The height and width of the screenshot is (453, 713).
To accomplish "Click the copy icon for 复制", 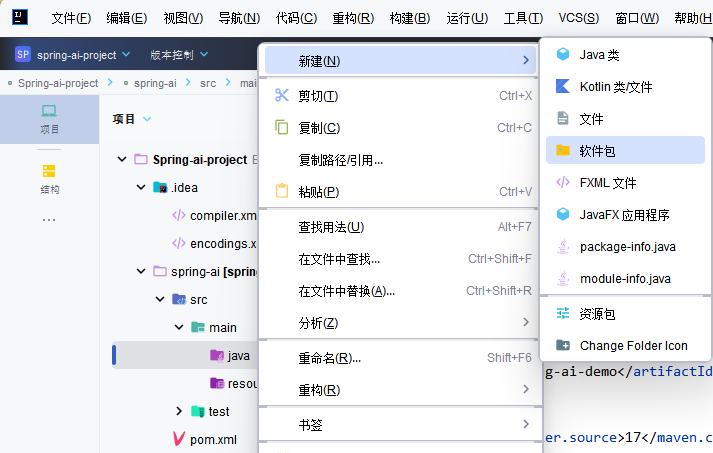I will [282, 127].
